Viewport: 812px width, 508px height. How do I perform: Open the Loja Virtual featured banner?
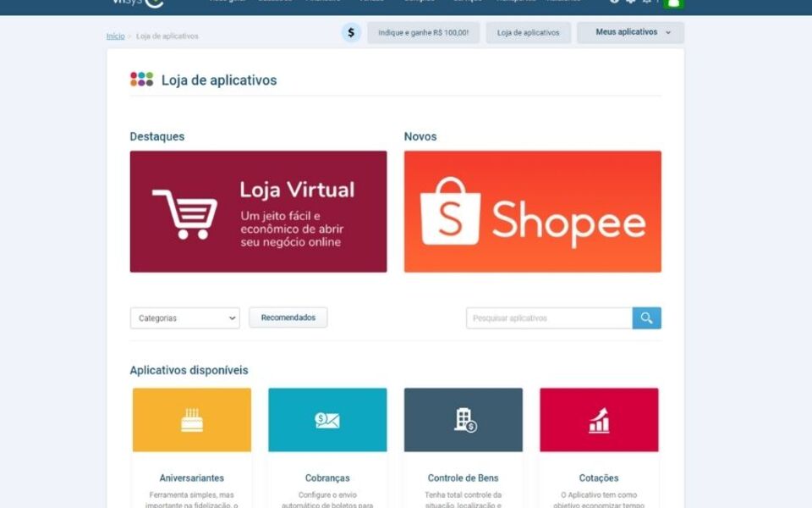259,212
